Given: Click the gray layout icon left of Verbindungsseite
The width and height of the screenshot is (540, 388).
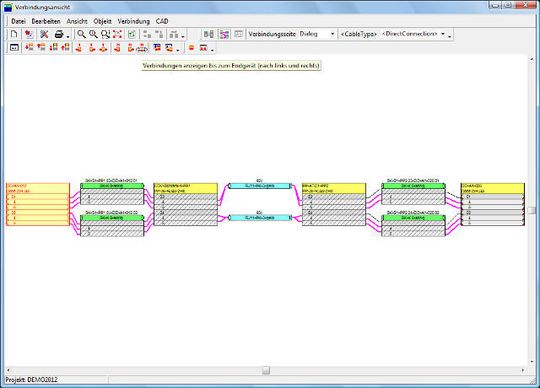Looking at the screenshot, I should (238, 34).
